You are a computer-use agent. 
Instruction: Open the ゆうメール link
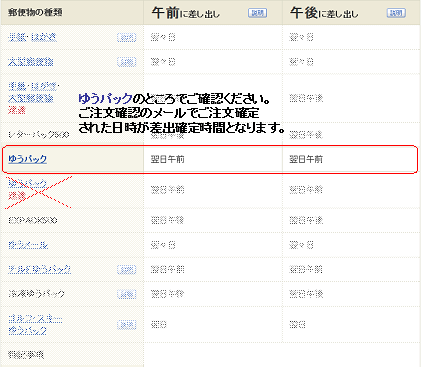tap(28, 245)
